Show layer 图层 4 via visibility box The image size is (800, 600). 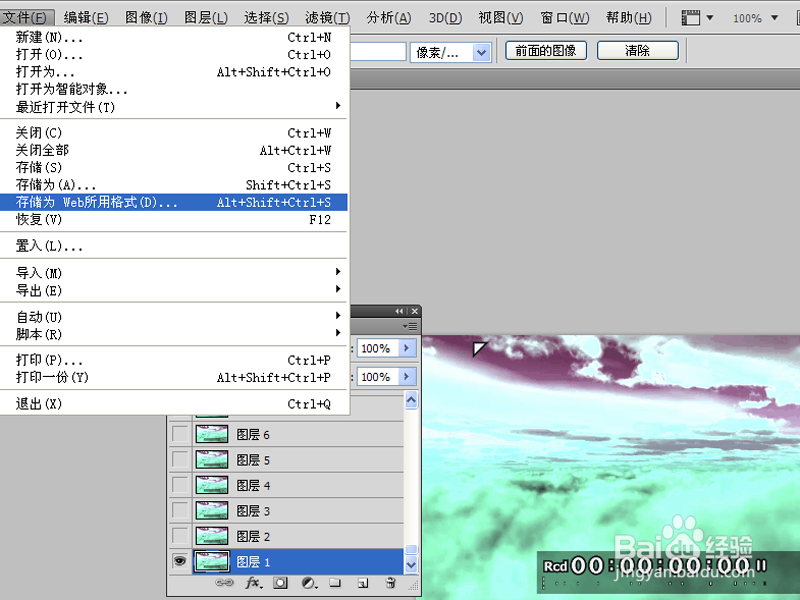180,485
